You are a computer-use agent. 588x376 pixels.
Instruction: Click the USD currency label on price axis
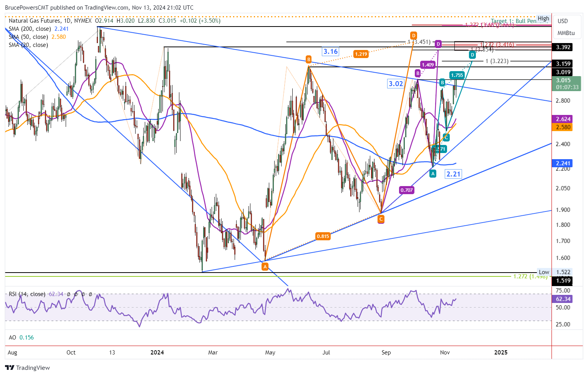click(x=563, y=21)
